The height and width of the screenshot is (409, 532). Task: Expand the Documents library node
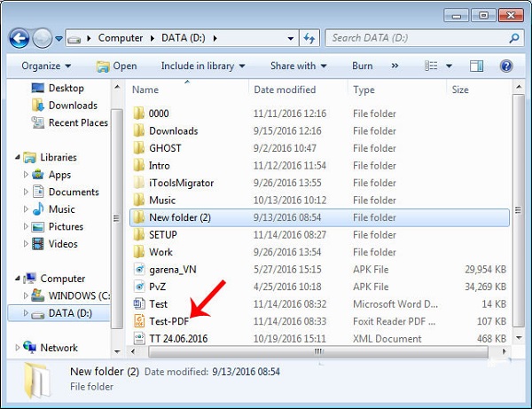click(x=26, y=192)
